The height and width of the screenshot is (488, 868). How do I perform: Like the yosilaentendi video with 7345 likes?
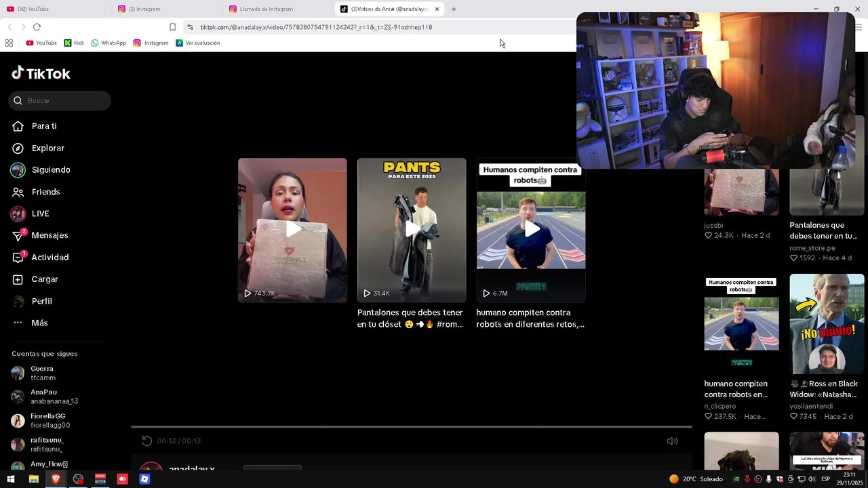[793, 417]
